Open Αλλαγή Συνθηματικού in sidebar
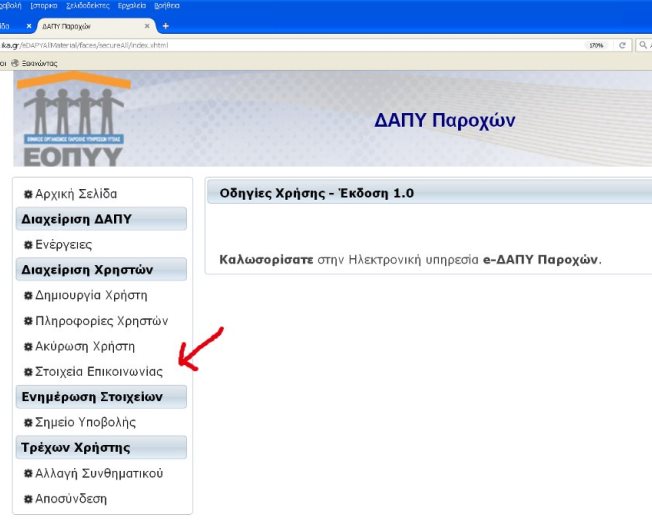This screenshot has width=652, height=531. click(99, 474)
